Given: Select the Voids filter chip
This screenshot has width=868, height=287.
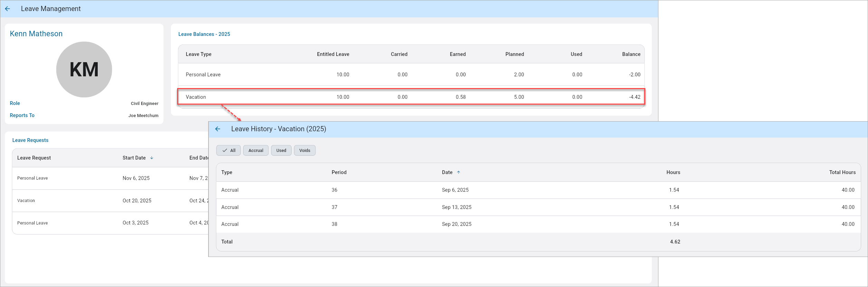Looking at the screenshot, I should (305, 151).
